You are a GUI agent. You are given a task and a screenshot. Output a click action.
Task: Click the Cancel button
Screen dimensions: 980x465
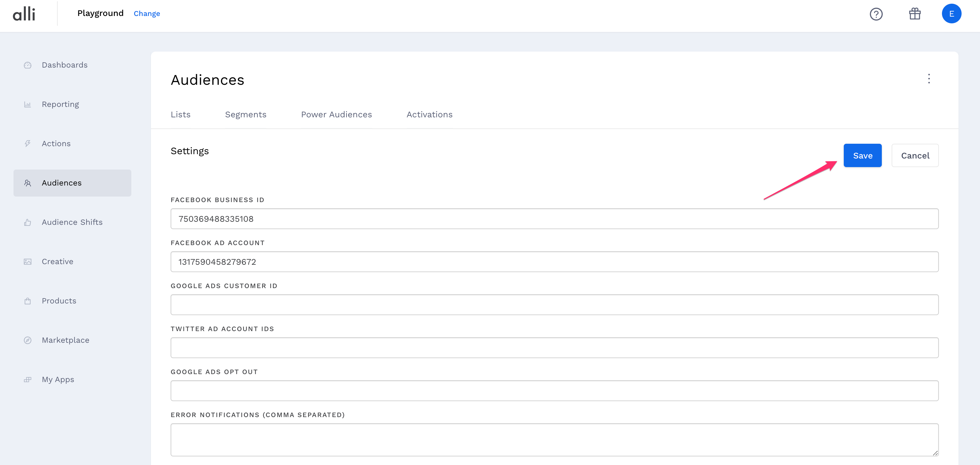pyautogui.click(x=915, y=155)
